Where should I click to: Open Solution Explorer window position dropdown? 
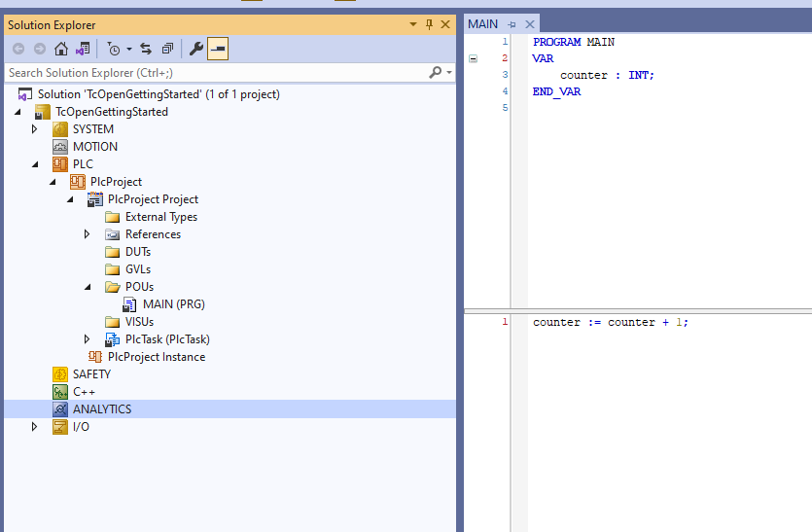(413, 24)
